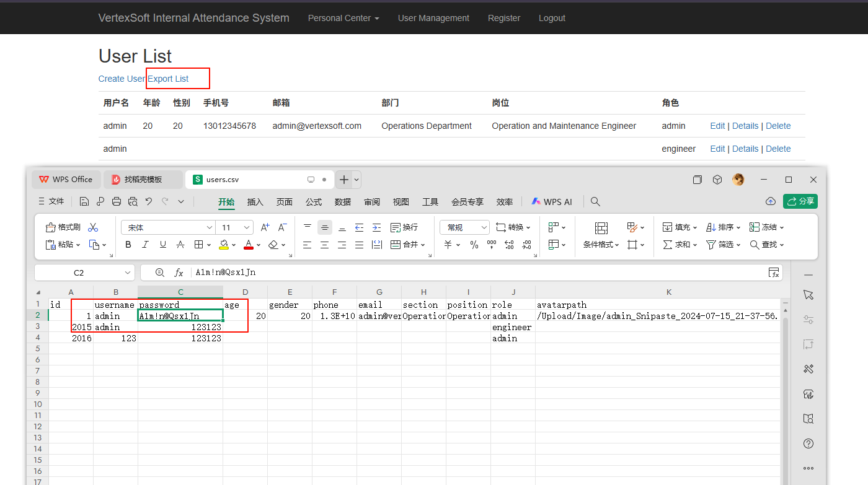Open the number format dropdown (常规)
Viewport: 868px width, 485px height.
[464, 227]
